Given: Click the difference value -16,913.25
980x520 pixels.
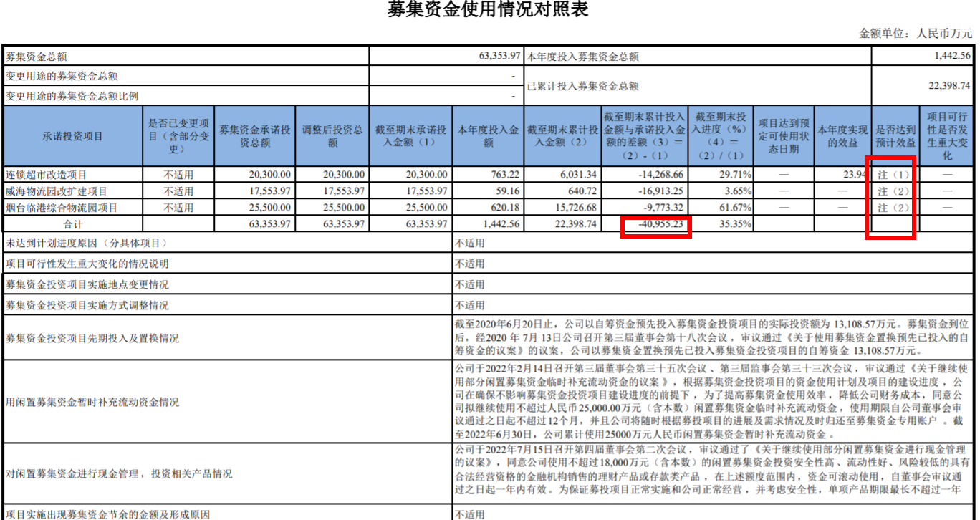Looking at the screenshot, I should click(660, 191).
